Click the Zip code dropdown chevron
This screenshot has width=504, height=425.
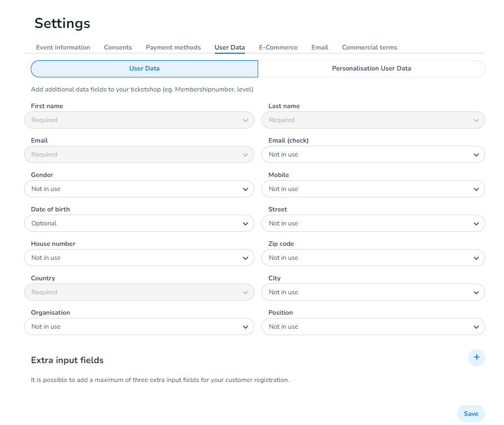[476, 258]
